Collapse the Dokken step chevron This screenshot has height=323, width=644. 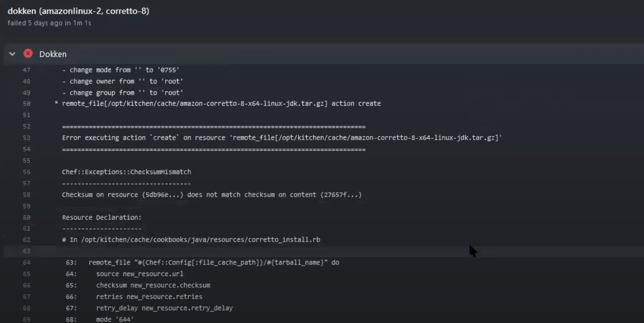[x=12, y=54]
